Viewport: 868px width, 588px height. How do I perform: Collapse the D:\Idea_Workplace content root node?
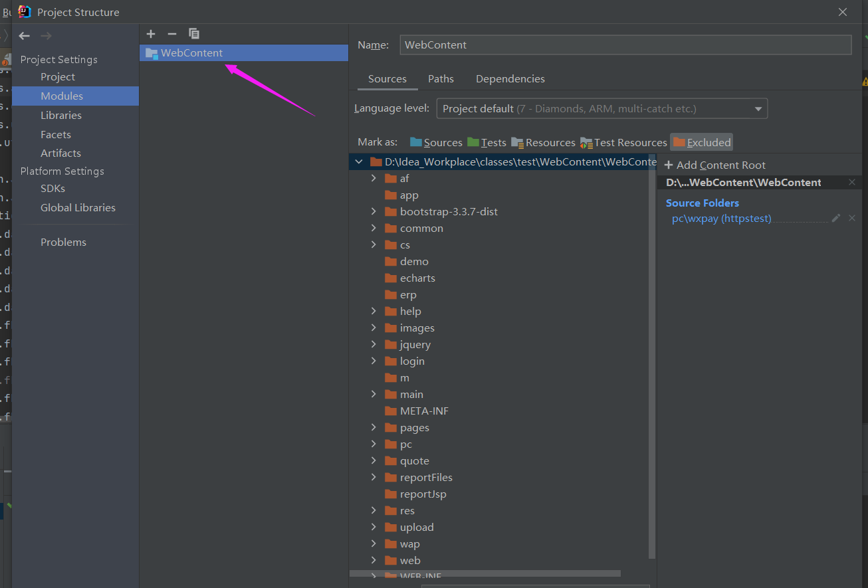[x=359, y=161]
